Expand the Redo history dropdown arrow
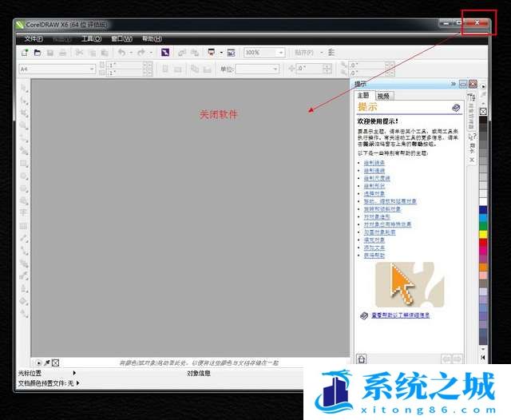 point(151,53)
